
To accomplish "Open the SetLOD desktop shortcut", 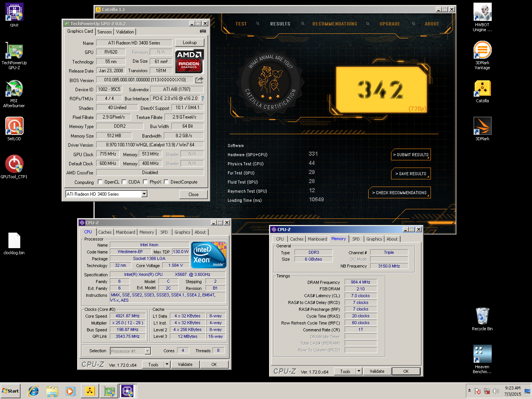I will coord(14,129).
